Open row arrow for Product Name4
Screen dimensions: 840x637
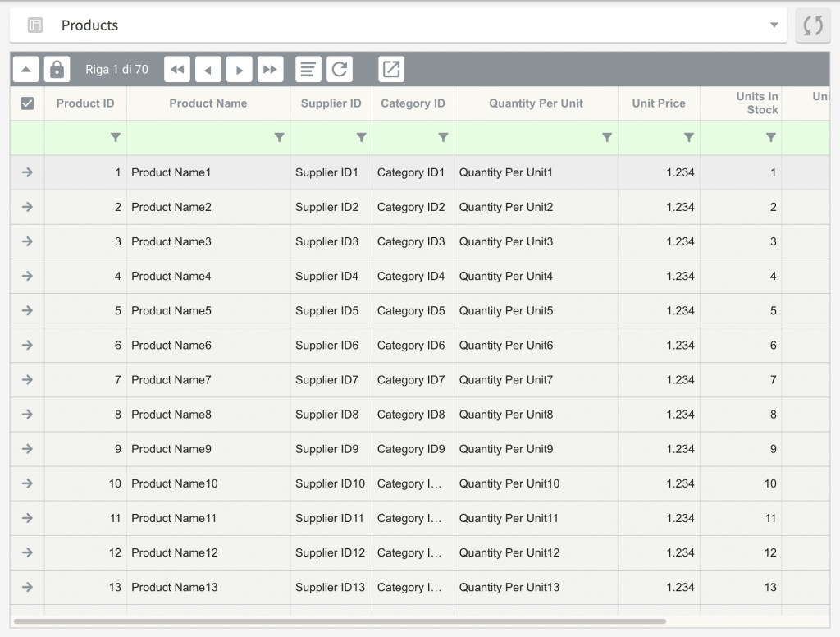click(x=27, y=276)
